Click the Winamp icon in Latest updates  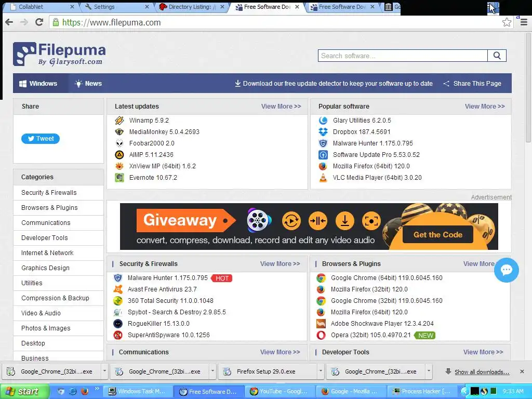[119, 121]
